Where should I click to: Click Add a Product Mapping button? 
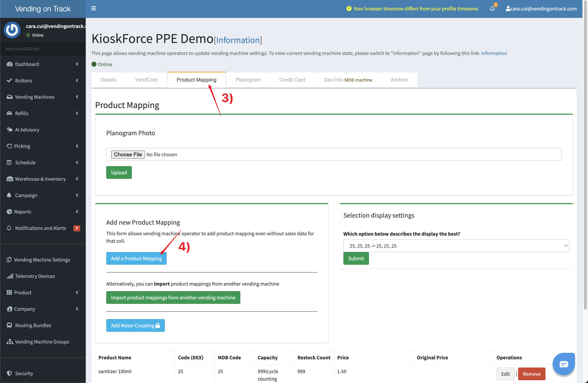[x=136, y=258]
